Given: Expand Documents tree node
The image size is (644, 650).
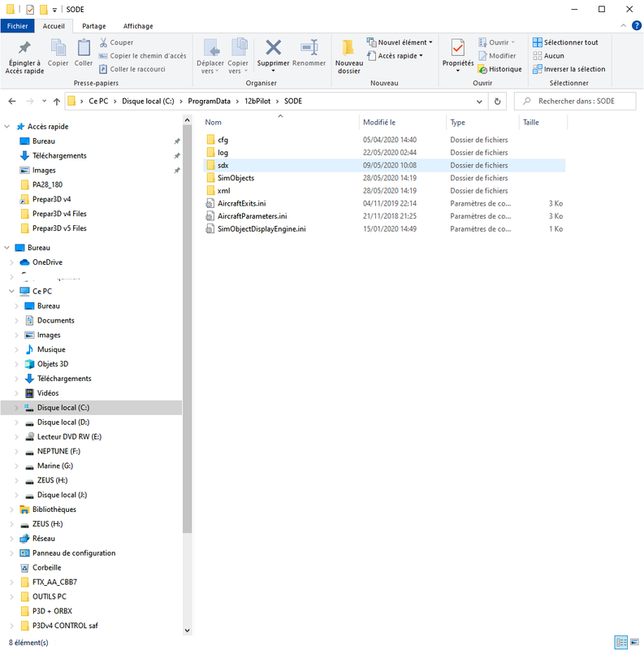Looking at the screenshot, I should [16, 320].
